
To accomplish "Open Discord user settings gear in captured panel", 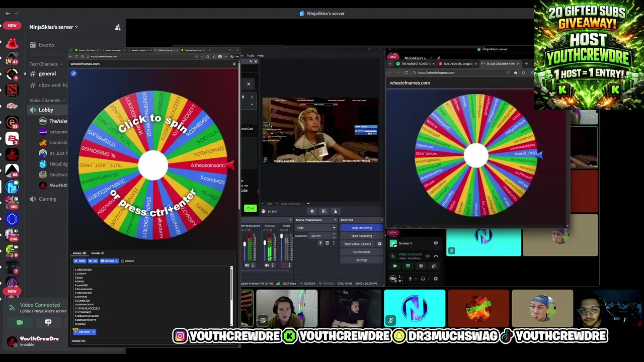I will click(436, 279).
